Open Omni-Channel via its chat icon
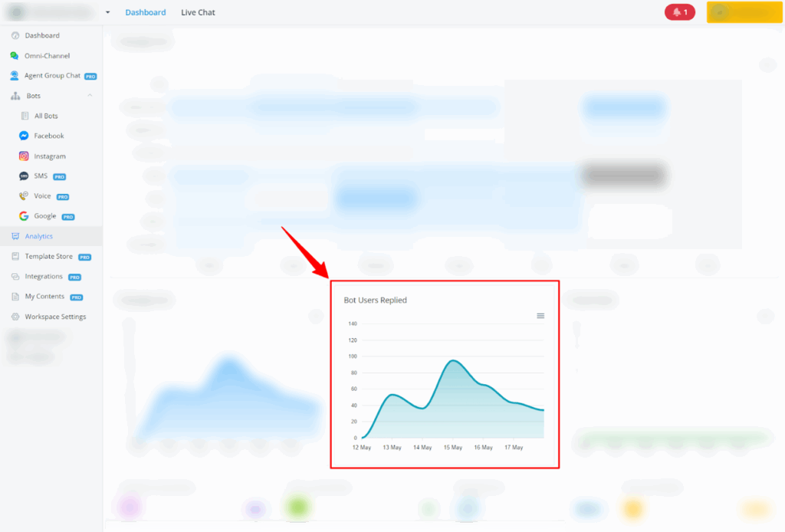 15,56
